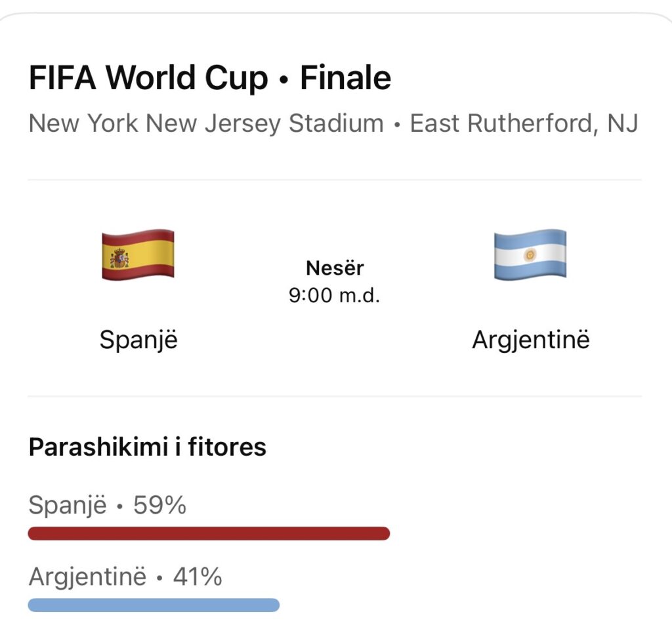Tap the Nesër match day label
This screenshot has height=625, width=672.
335,268
